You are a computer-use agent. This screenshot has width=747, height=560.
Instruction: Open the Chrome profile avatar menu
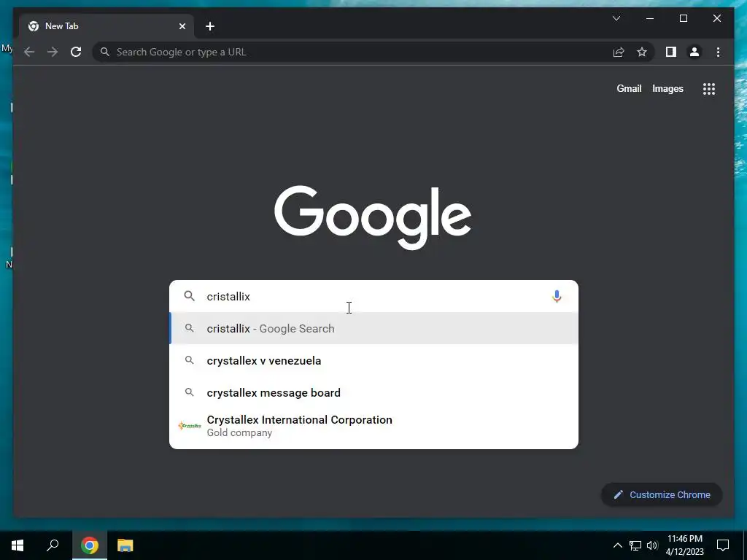[x=694, y=52]
